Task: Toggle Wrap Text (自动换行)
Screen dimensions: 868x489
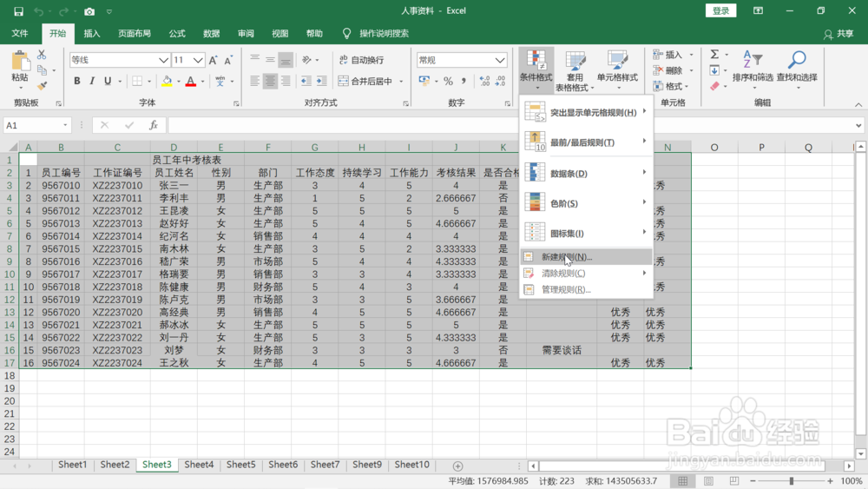Action: (x=361, y=60)
